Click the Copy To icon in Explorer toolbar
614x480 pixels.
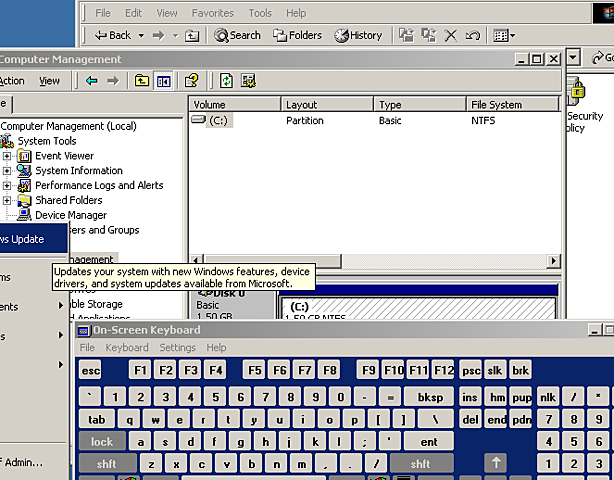(428, 35)
